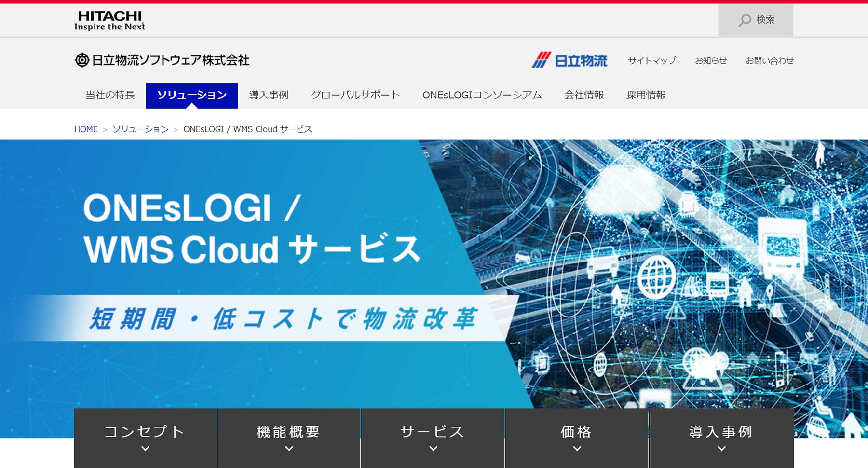The height and width of the screenshot is (468, 868).
Task: Open the お知らせ link
Action: pyautogui.click(x=711, y=61)
